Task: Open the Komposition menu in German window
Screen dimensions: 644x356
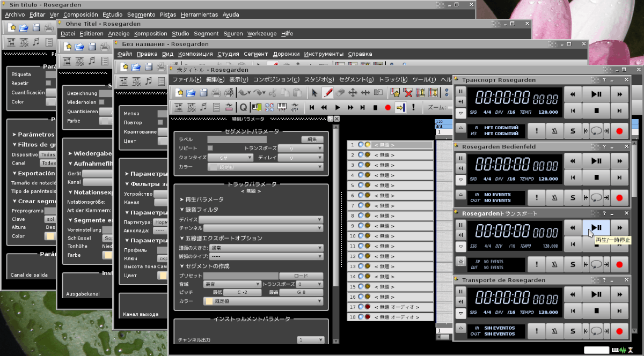Action: [151, 33]
